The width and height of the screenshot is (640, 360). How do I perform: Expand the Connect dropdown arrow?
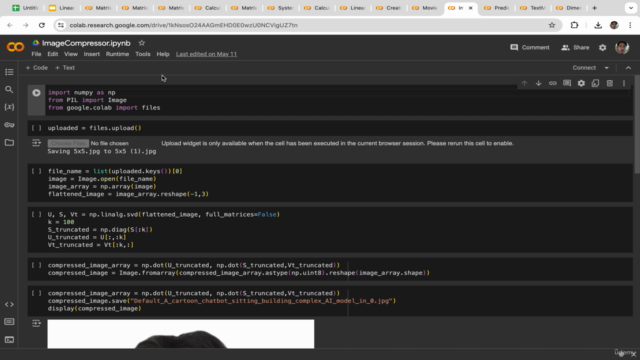(607, 68)
